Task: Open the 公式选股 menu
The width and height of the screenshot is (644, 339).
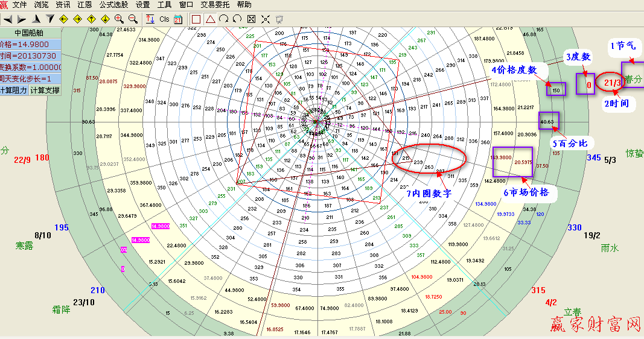Action: click(113, 4)
